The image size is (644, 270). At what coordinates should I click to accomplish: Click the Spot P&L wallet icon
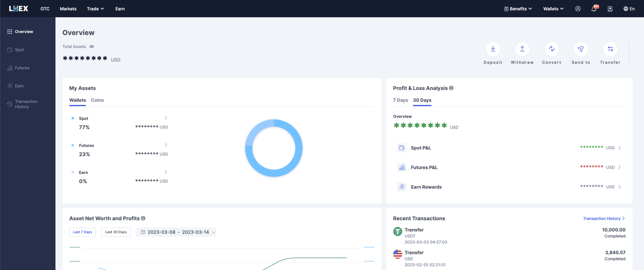[402, 148]
